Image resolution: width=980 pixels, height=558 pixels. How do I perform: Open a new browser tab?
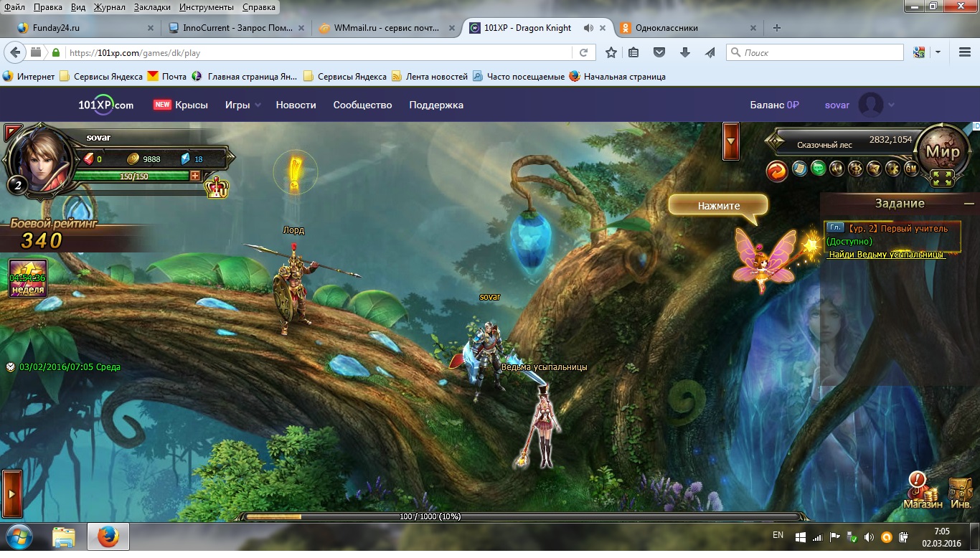click(x=776, y=28)
